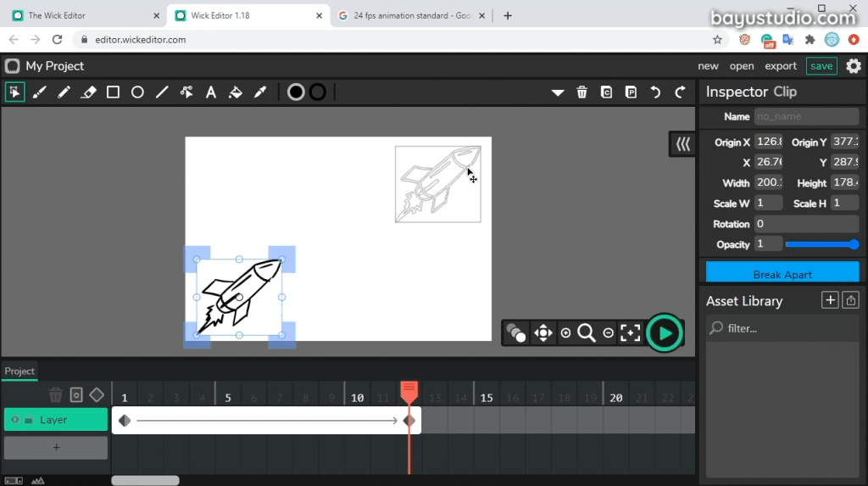Select the Fill Bucket tool
The height and width of the screenshot is (486, 868).
tap(236, 92)
